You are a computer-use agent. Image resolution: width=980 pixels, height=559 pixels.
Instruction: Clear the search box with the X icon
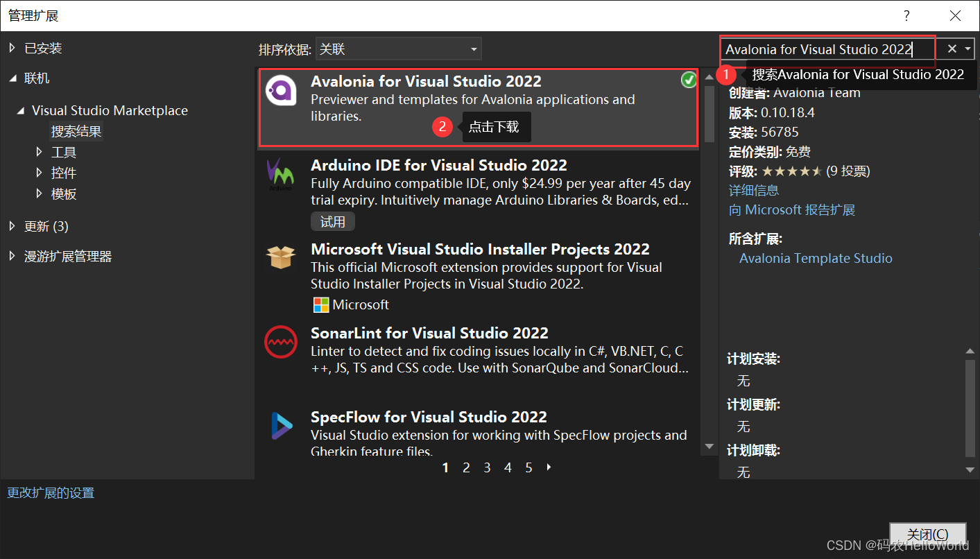(x=951, y=49)
